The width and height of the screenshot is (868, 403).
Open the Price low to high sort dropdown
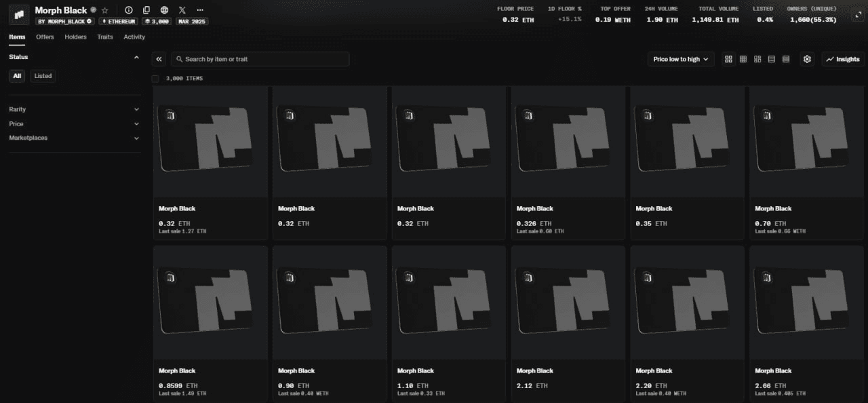(x=681, y=59)
